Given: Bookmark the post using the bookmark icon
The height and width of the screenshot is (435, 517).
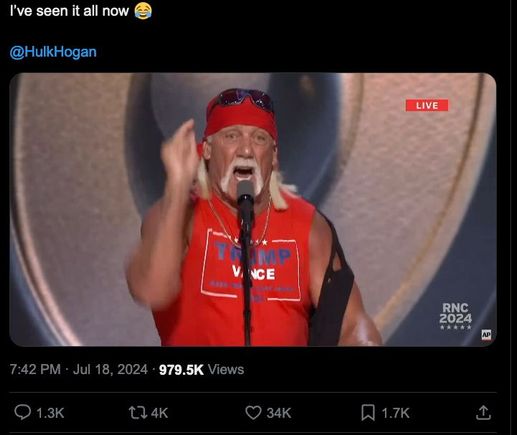Looking at the screenshot, I should click(x=368, y=413).
